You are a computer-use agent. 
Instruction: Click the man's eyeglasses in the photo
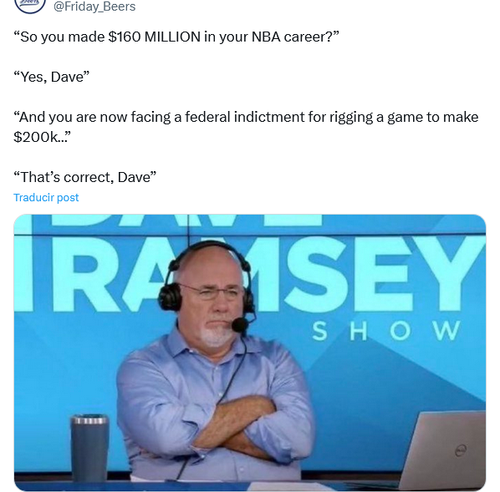click(x=212, y=292)
